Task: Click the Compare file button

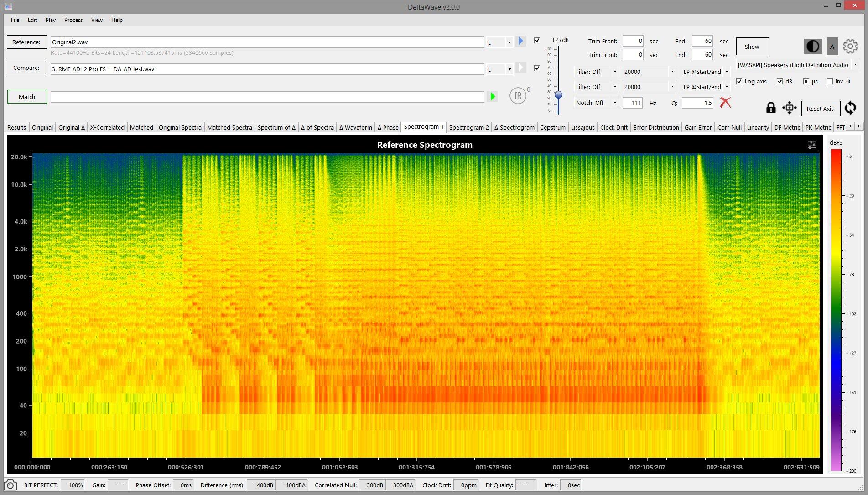Action: coord(26,68)
